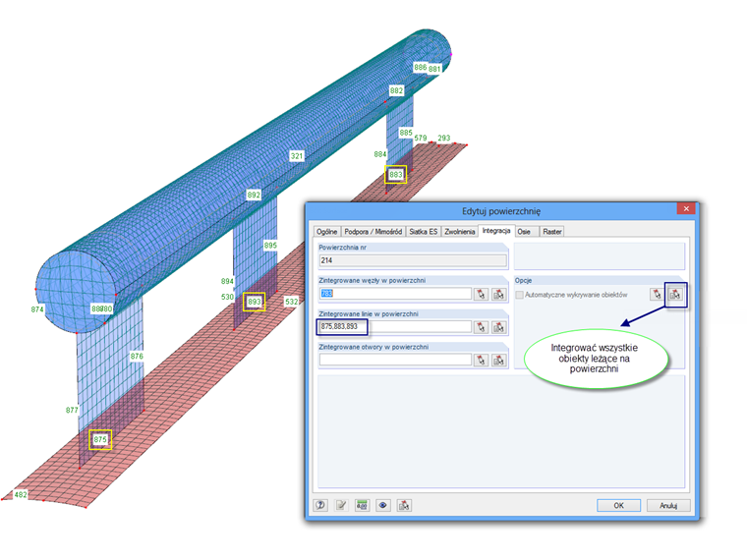Click units and decimals icon in footer
Viewport: 747px width, 560px height.
click(x=362, y=505)
